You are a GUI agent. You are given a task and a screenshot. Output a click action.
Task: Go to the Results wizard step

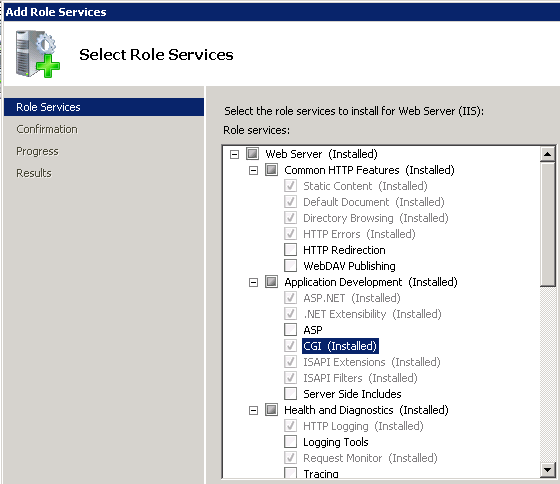coord(34,173)
